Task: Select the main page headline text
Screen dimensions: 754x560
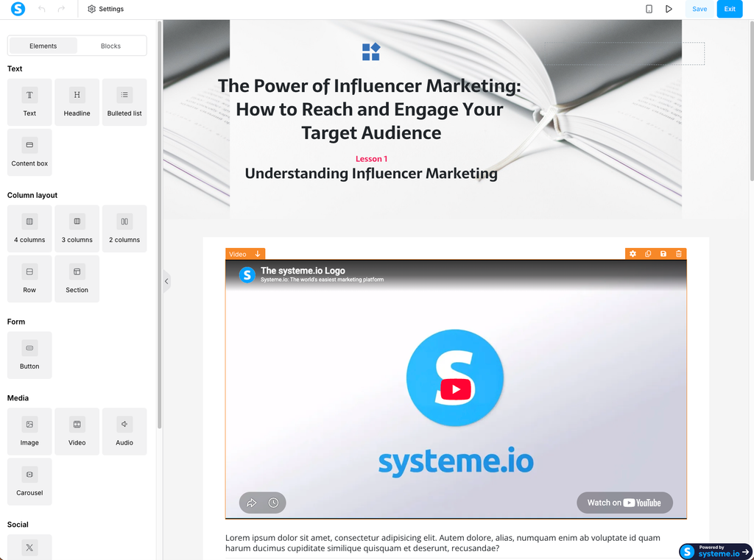Action: pos(370,109)
